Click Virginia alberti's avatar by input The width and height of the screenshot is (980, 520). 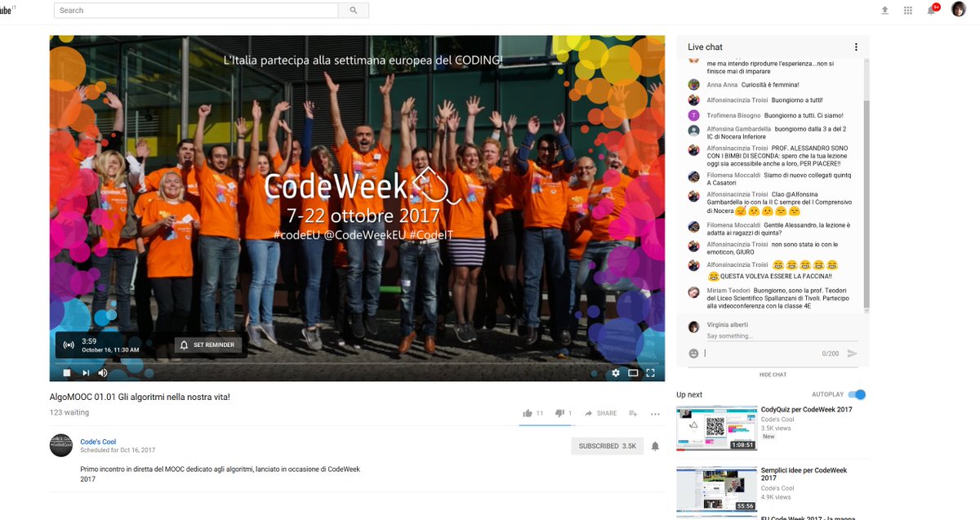(x=693, y=327)
